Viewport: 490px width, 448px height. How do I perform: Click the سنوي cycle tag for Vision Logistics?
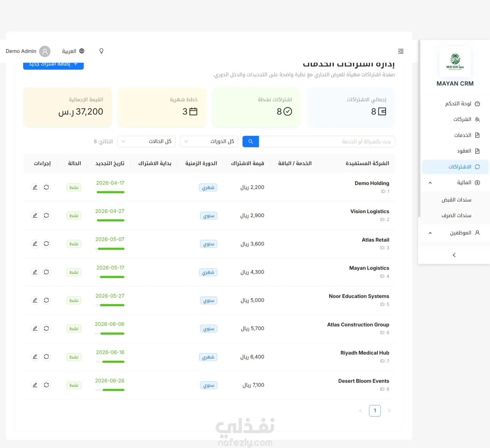pos(209,215)
